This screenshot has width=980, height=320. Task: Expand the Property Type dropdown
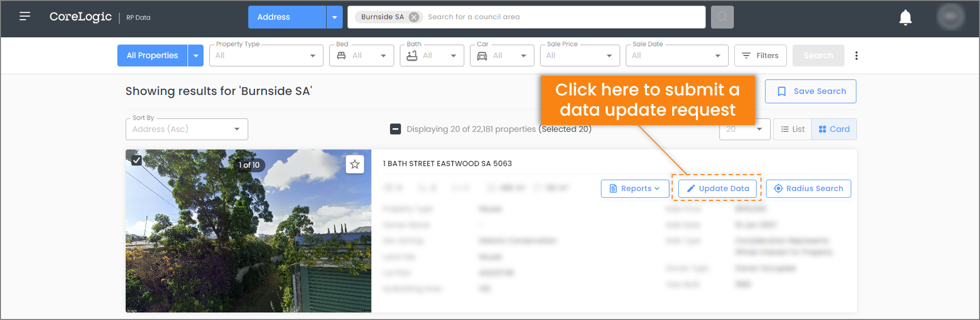[x=266, y=56]
